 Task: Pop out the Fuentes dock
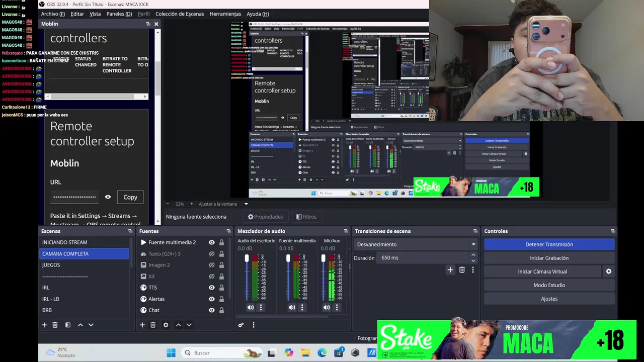(228, 231)
